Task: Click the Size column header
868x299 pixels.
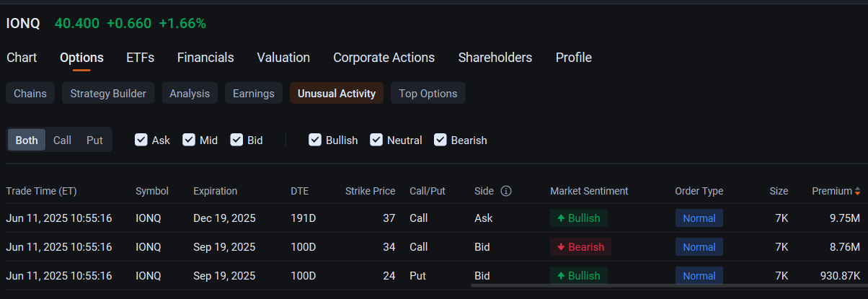Action: tap(779, 191)
